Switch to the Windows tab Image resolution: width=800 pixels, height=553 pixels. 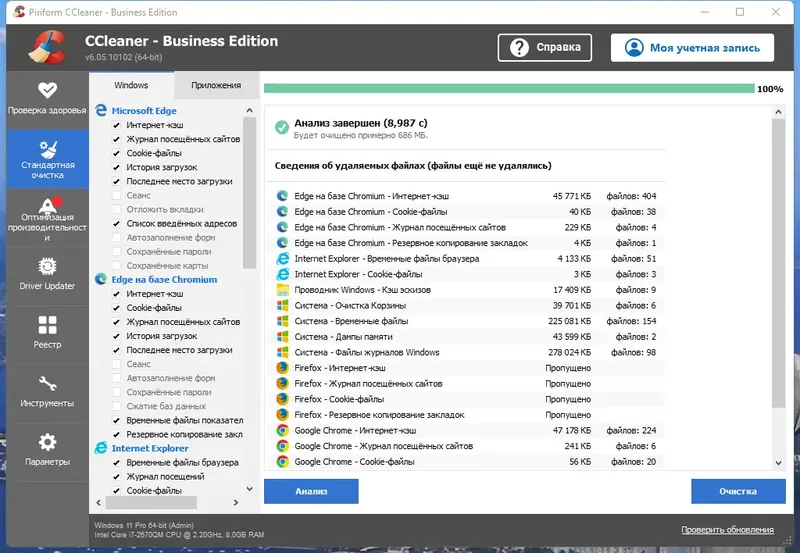pyautogui.click(x=131, y=85)
